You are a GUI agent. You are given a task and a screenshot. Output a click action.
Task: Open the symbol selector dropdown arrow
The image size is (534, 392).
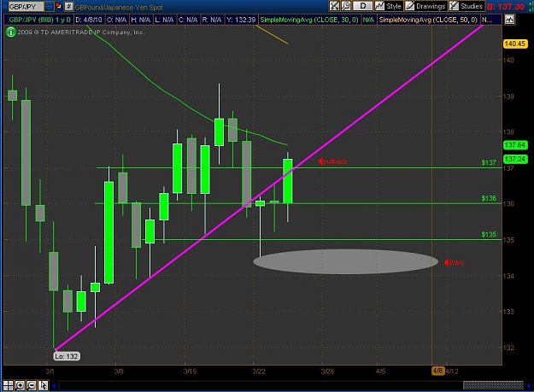click(x=50, y=6)
